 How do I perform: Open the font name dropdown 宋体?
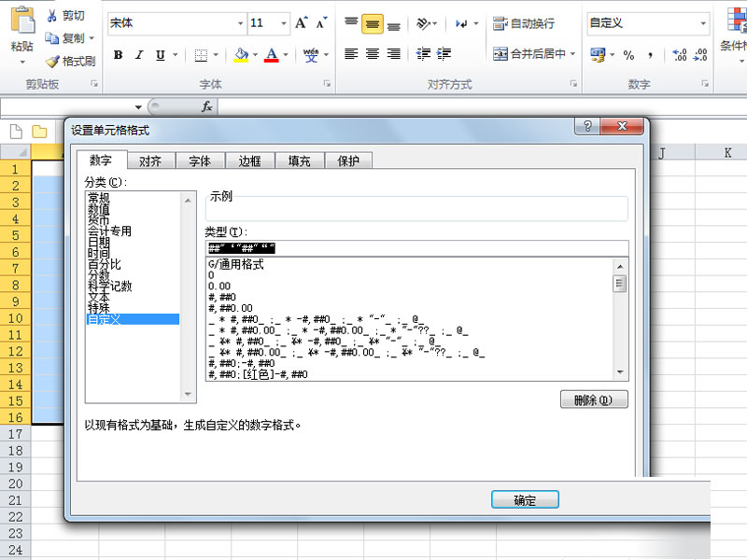coord(241,23)
